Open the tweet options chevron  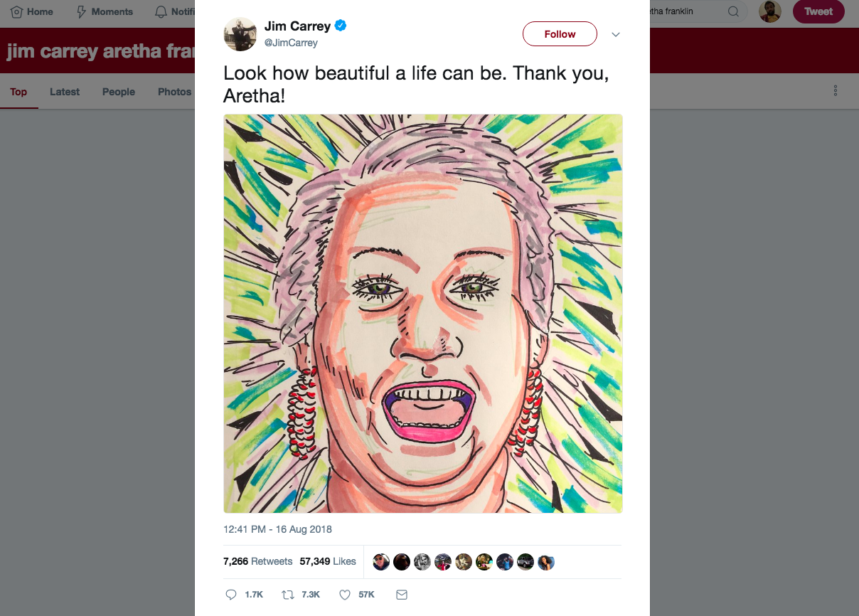616,34
